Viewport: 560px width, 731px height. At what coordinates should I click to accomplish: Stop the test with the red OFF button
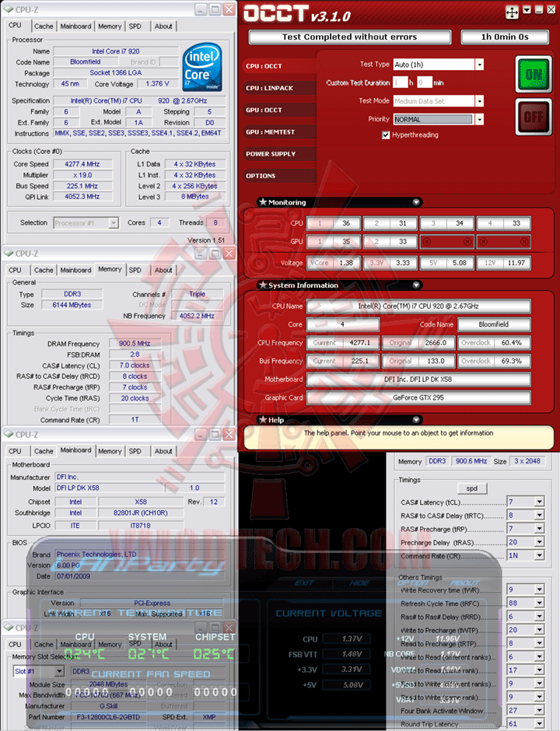coord(534,117)
